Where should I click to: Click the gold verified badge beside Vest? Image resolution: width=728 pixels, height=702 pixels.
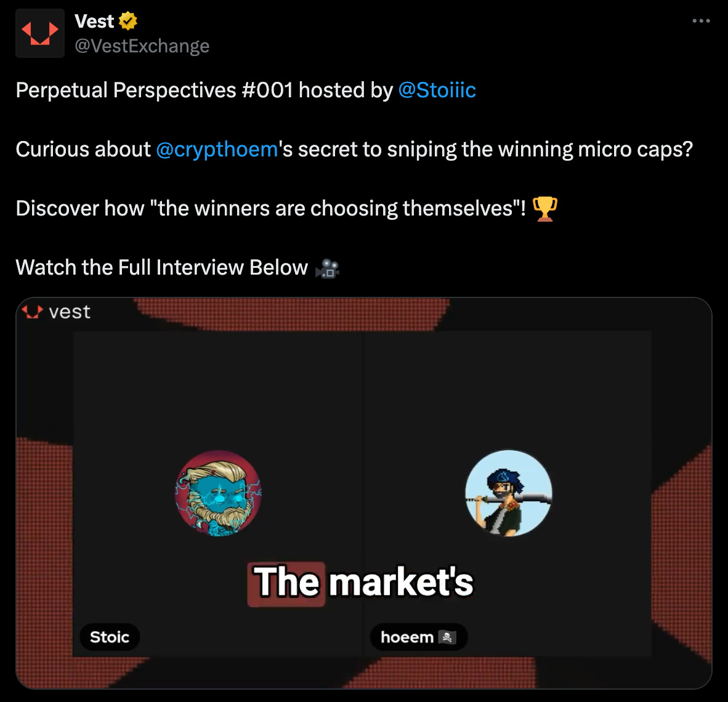[128, 21]
